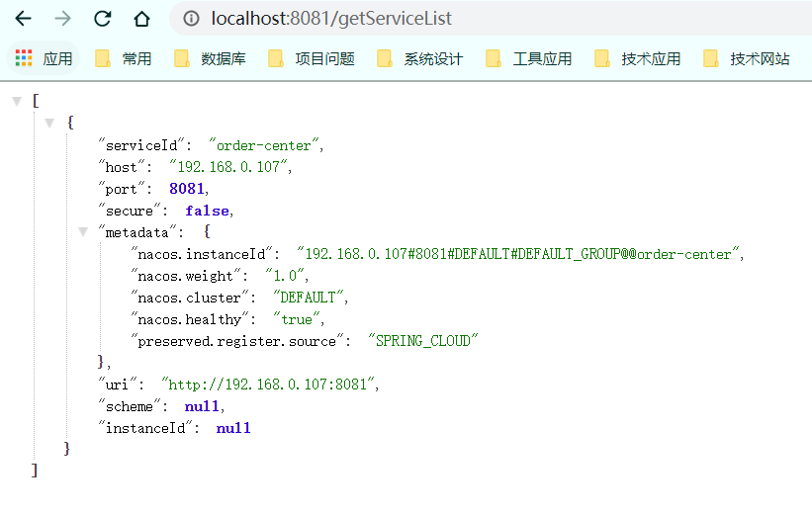Click the "preserved.register.source" key name

pyautogui.click(x=236, y=341)
